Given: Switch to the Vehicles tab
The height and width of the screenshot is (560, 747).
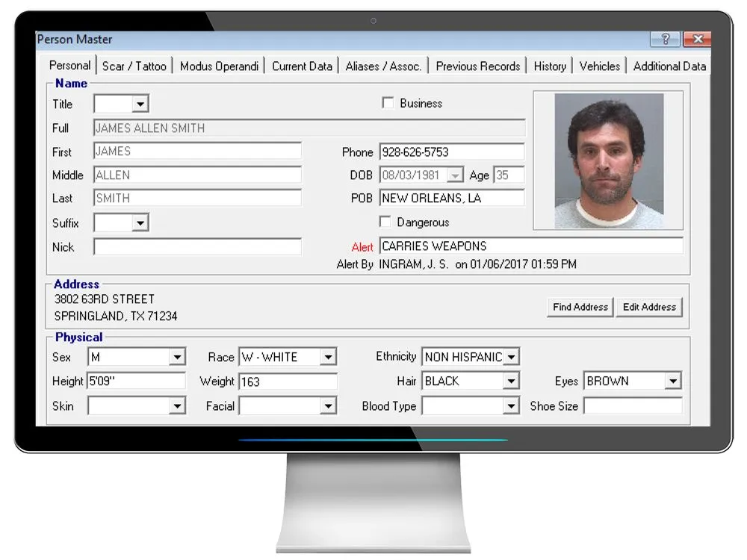Looking at the screenshot, I should click(x=599, y=66).
